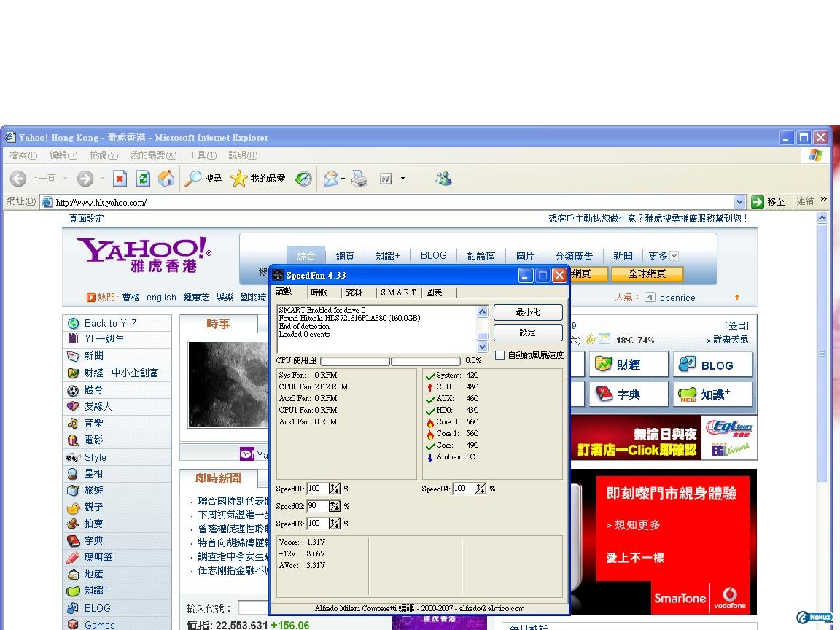Screen dimensions: 840x630
Task: Click the green Go arrow button
Action: click(757, 201)
